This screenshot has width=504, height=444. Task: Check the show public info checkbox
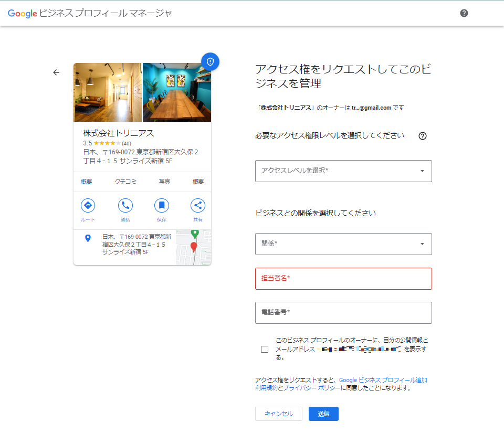click(265, 349)
